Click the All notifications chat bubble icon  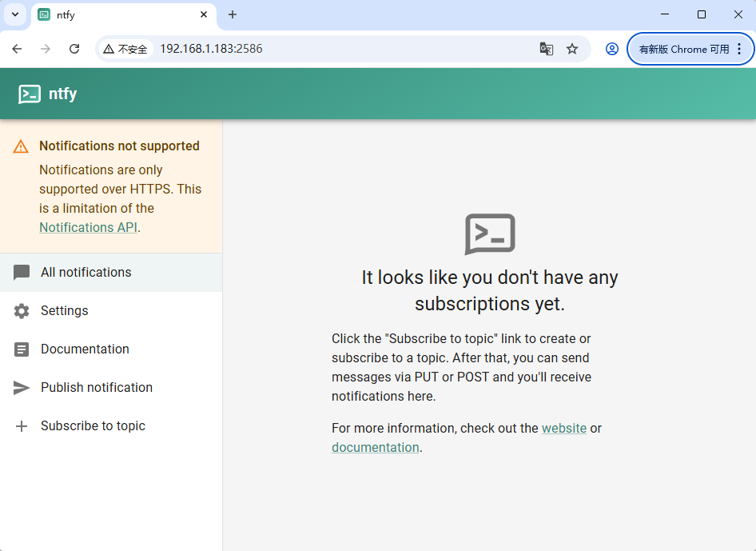[22, 273]
